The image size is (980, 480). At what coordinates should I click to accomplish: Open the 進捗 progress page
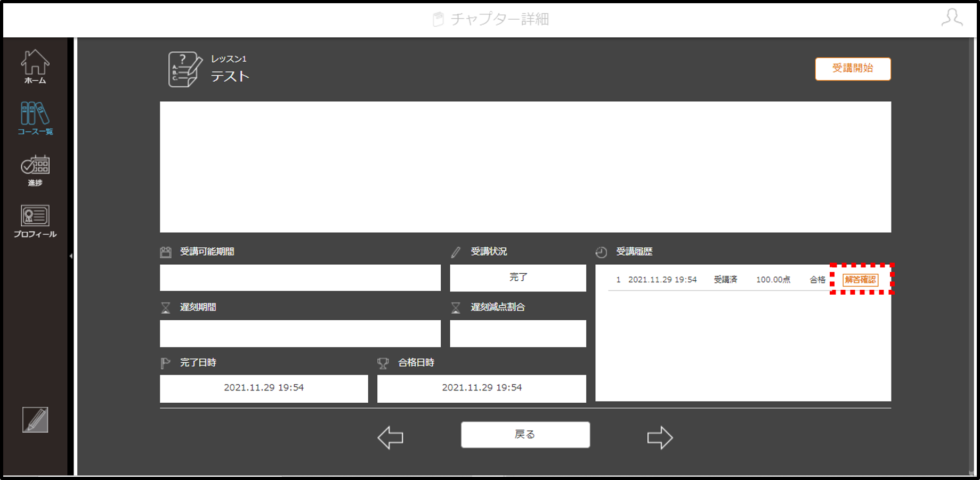click(35, 170)
